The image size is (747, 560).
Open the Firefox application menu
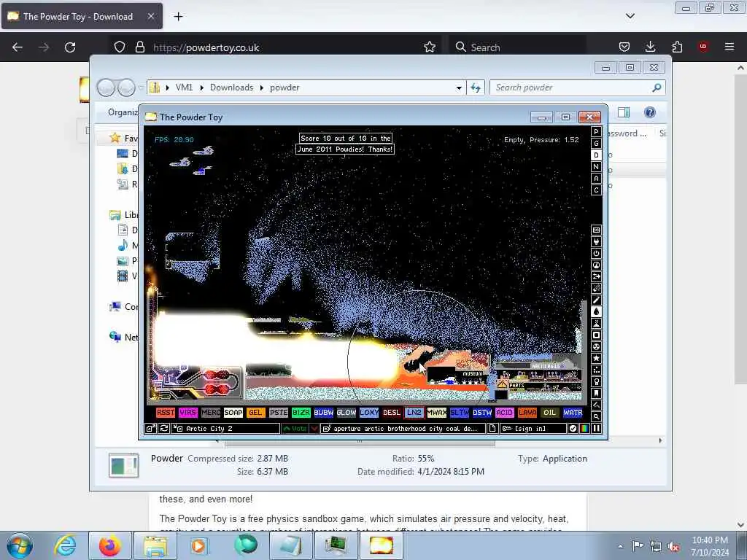click(729, 47)
